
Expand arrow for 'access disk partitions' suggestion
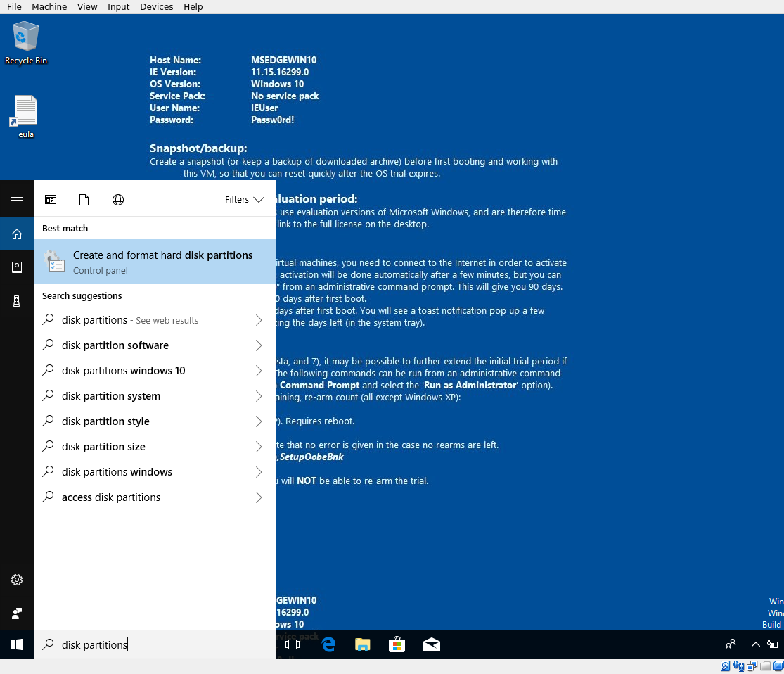[x=259, y=497]
